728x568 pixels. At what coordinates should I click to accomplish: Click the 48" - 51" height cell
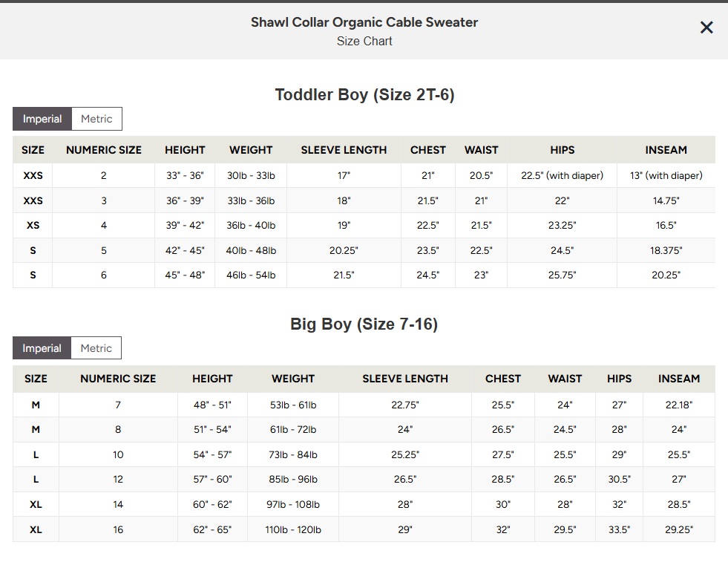[x=212, y=405]
